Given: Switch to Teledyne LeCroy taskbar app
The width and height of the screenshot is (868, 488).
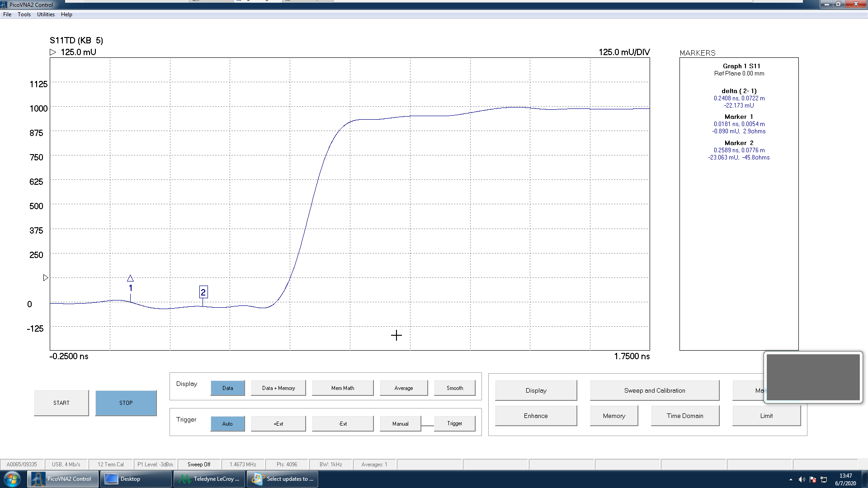Looking at the screenshot, I should (210, 479).
